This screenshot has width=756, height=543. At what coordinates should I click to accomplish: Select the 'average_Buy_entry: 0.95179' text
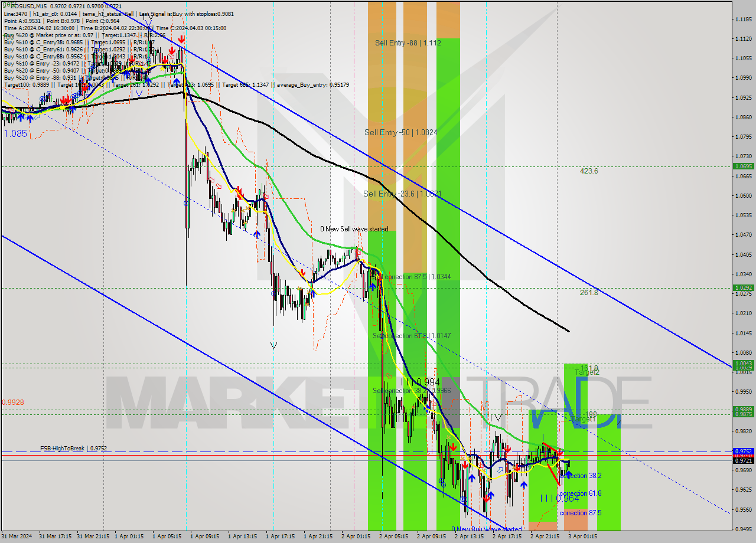314,86
